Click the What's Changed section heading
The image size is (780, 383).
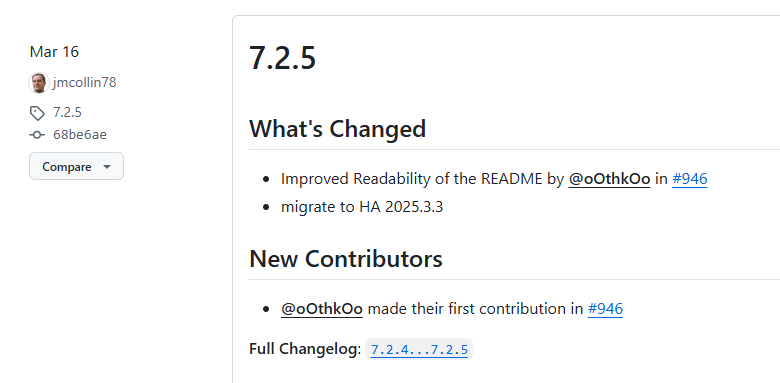click(x=337, y=129)
